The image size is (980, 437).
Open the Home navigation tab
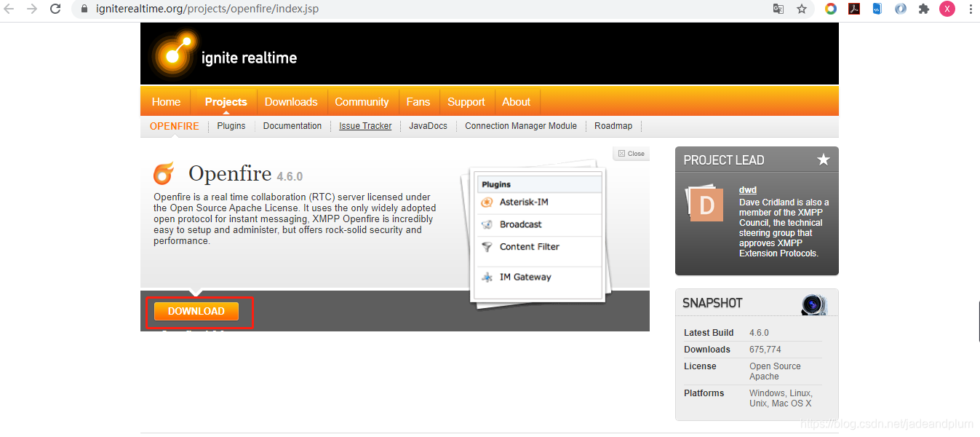[166, 102]
